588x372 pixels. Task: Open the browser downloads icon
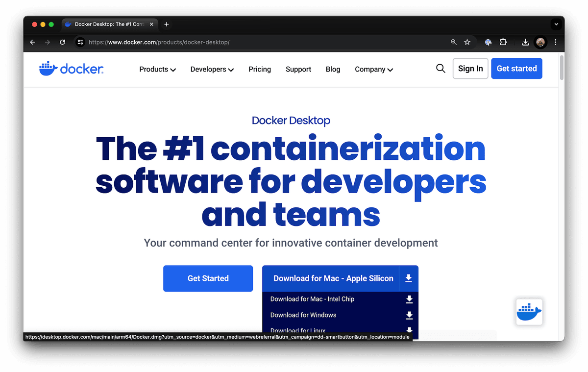click(x=525, y=42)
